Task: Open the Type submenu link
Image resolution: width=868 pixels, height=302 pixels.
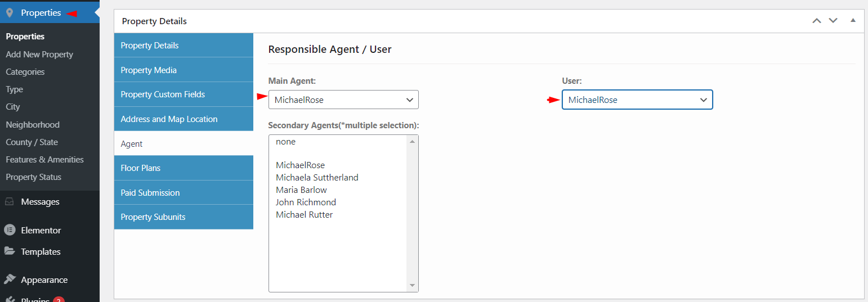Action: point(15,89)
